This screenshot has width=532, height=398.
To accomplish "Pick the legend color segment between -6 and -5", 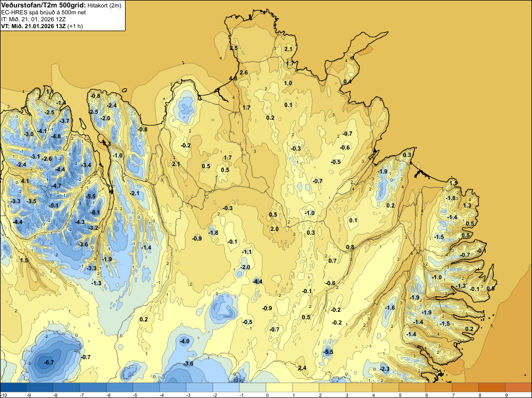I will (119, 387).
